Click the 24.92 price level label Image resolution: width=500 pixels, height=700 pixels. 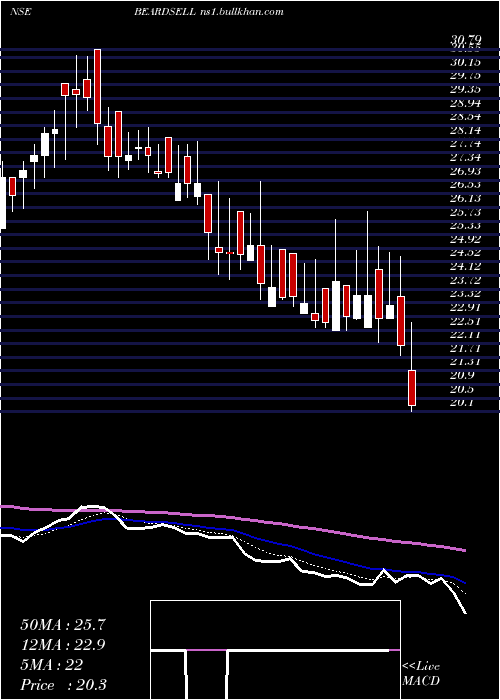pos(466,239)
